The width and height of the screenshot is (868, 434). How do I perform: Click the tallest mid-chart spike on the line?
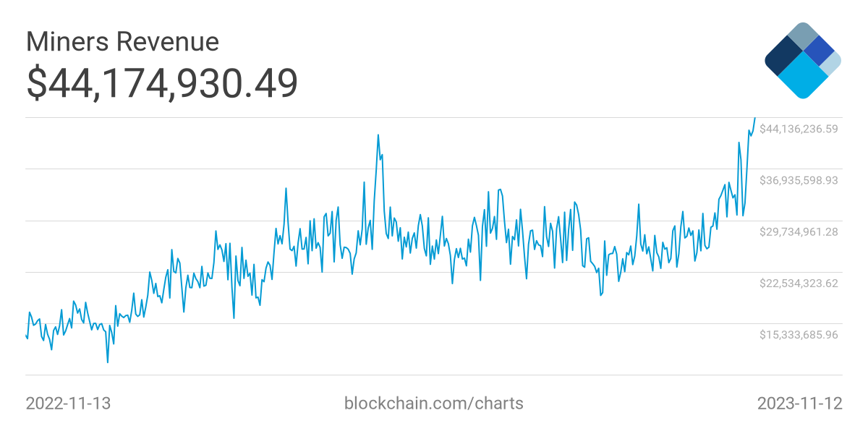coord(378,135)
